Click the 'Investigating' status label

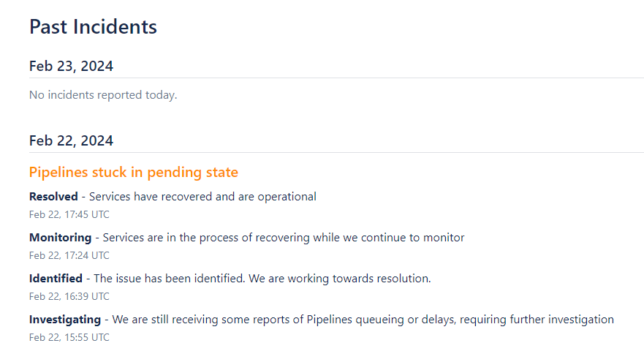tap(65, 320)
